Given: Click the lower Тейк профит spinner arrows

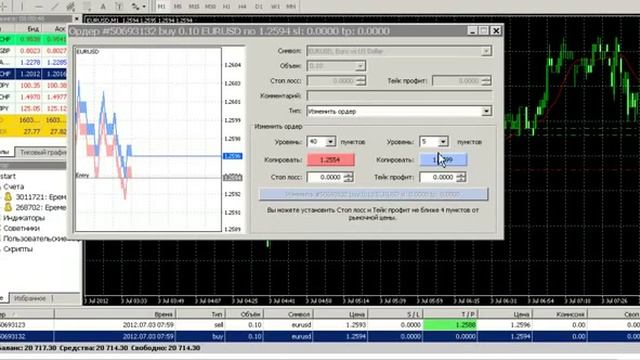Looking at the screenshot, I should 461,177.
